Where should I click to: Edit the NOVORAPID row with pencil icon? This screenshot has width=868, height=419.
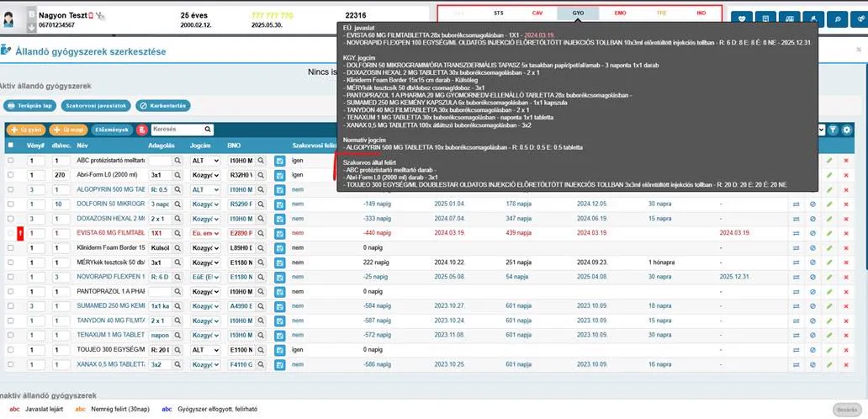[x=828, y=277]
